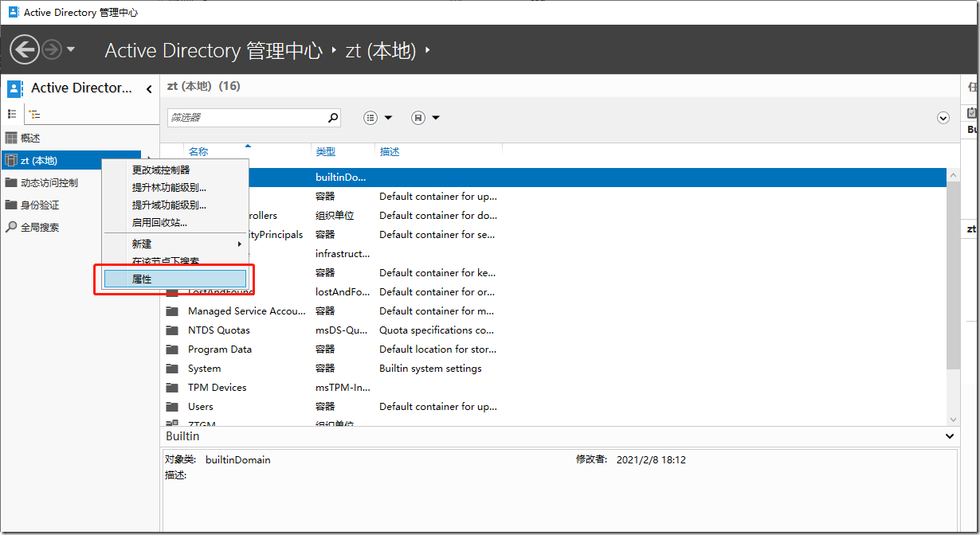
Task: Open the navigation history dropdown arrow
Action: pos(71,49)
